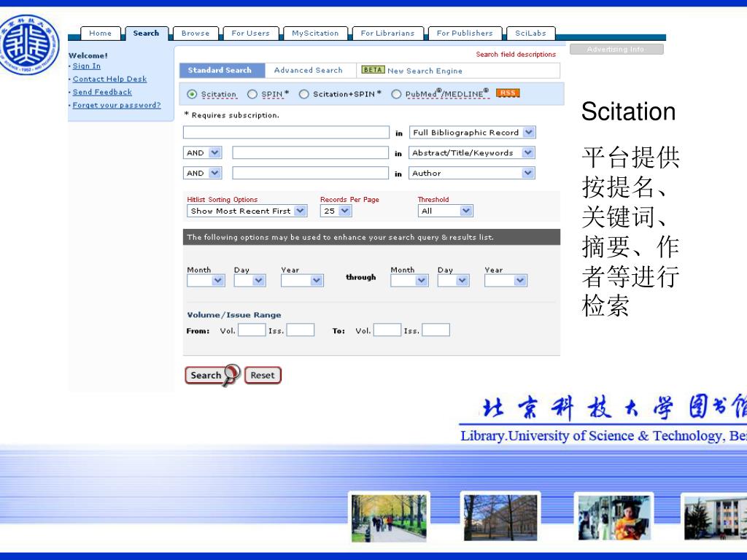Select the Standard Search tab
The image size is (747, 560).
point(222,71)
